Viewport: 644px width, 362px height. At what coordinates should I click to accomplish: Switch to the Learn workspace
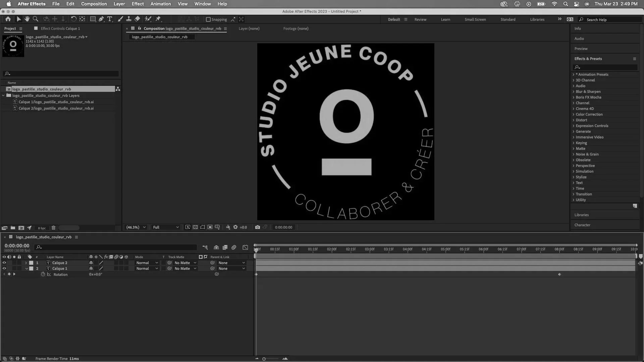click(445, 19)
